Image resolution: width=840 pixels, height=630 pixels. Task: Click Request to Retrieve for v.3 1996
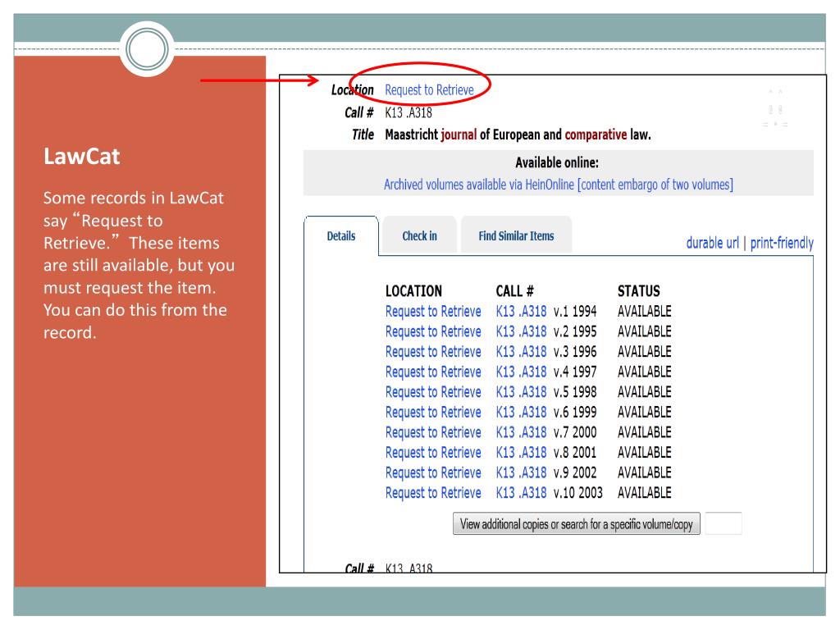click(x=433, y=351)
